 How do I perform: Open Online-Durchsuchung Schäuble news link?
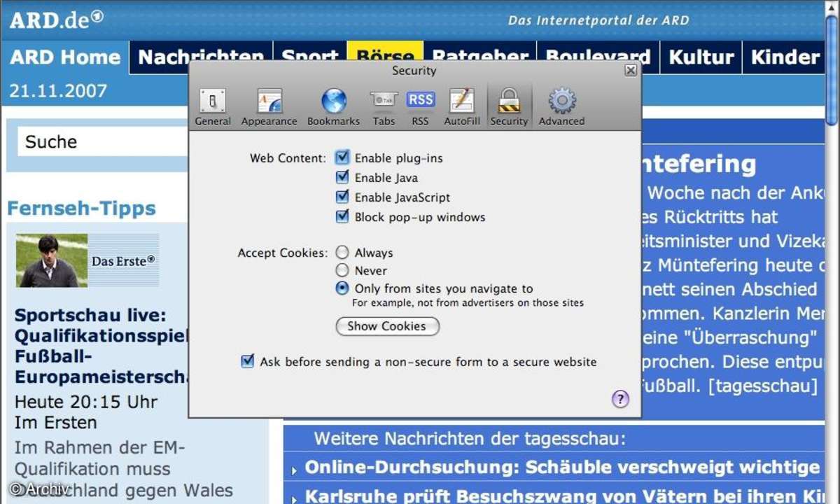(x=563, y=467)
